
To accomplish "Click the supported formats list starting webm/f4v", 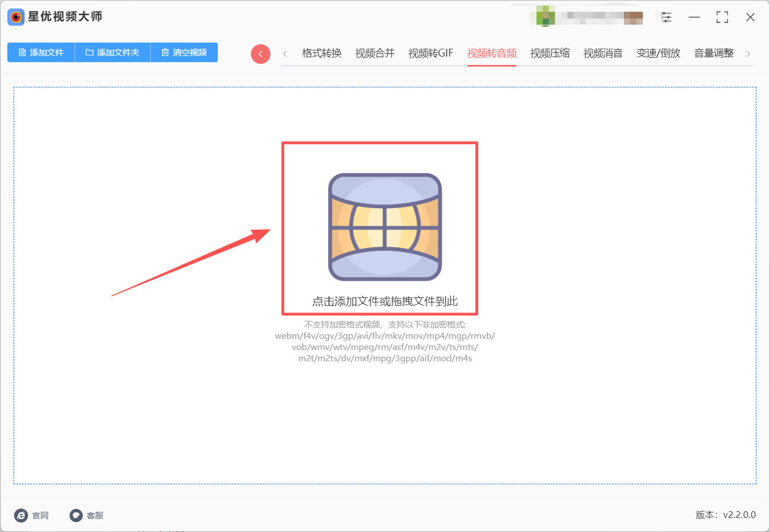I will click(385, 347).
